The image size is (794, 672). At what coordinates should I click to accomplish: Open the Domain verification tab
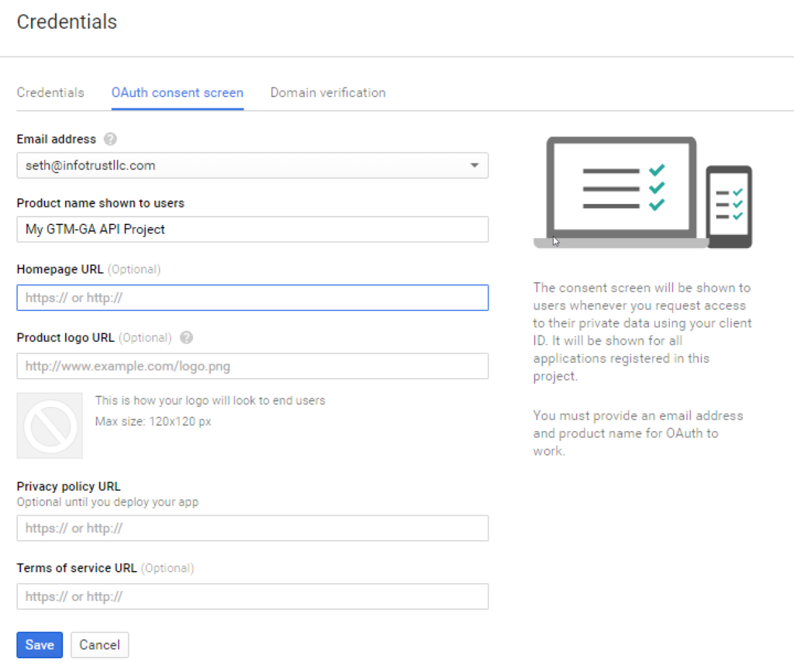(328, 92)
